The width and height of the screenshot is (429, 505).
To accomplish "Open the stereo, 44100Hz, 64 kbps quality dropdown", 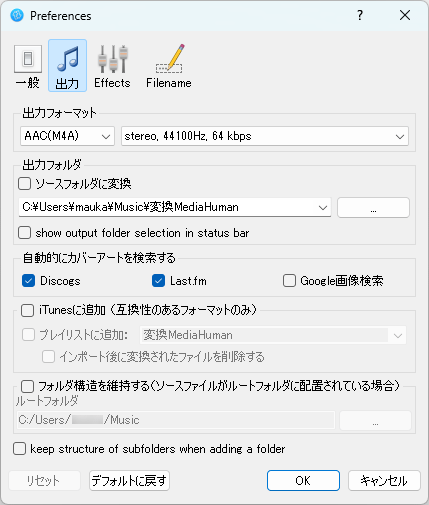I will [265, 136].
